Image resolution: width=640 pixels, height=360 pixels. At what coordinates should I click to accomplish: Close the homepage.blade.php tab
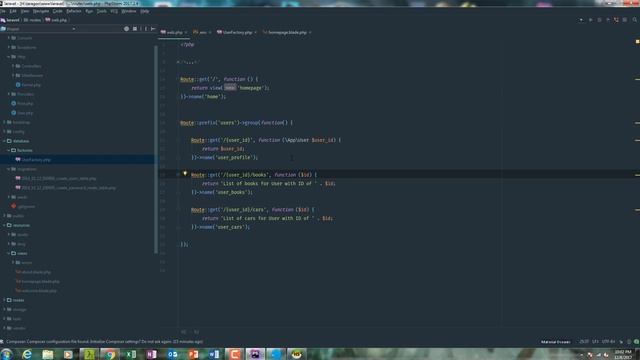(310, 32)
